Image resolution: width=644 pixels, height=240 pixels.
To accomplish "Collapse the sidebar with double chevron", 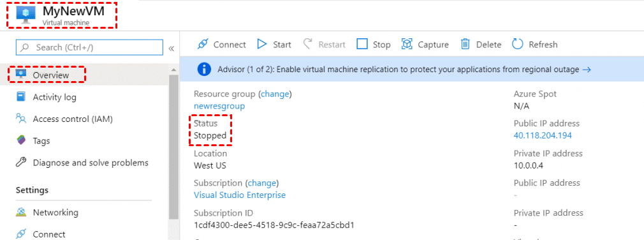I will [x=172, y=49].
